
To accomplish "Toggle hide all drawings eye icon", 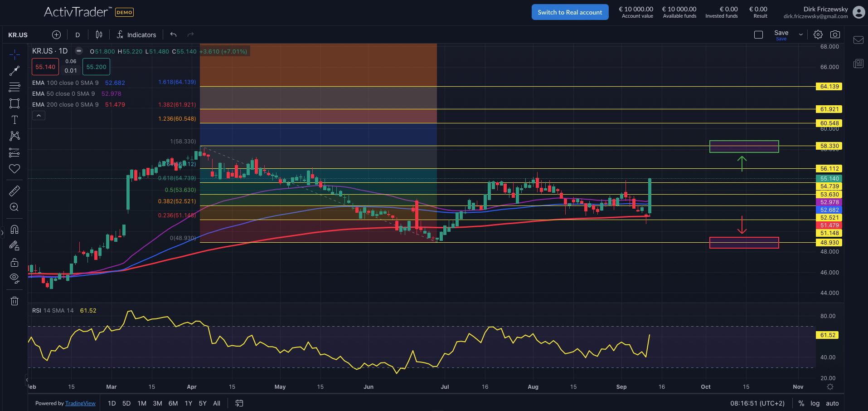I will coord(15,278).
